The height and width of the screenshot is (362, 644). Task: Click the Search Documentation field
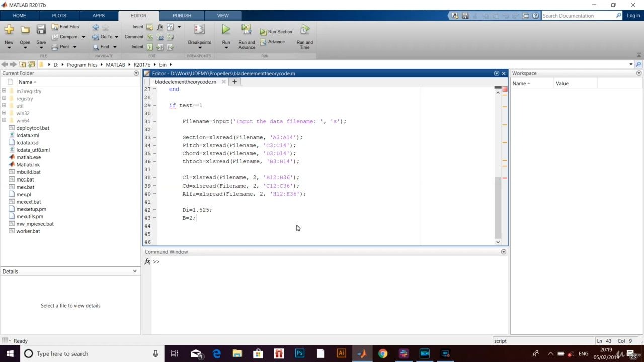pyautogui.click(x=579, y=16)
